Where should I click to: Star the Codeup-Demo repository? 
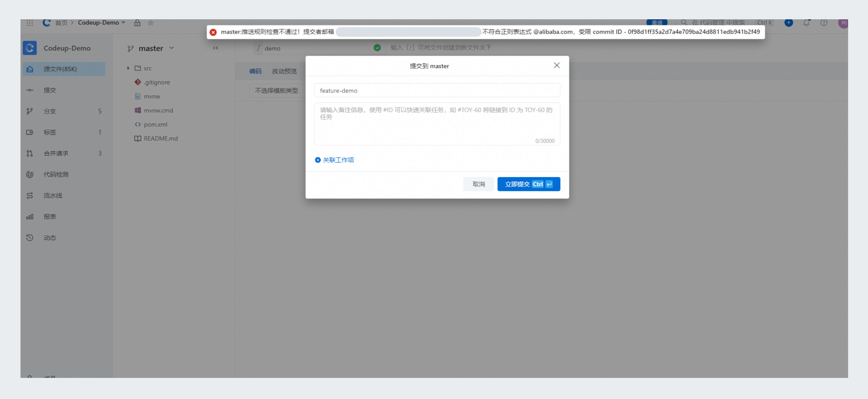(x=151, y=23)
